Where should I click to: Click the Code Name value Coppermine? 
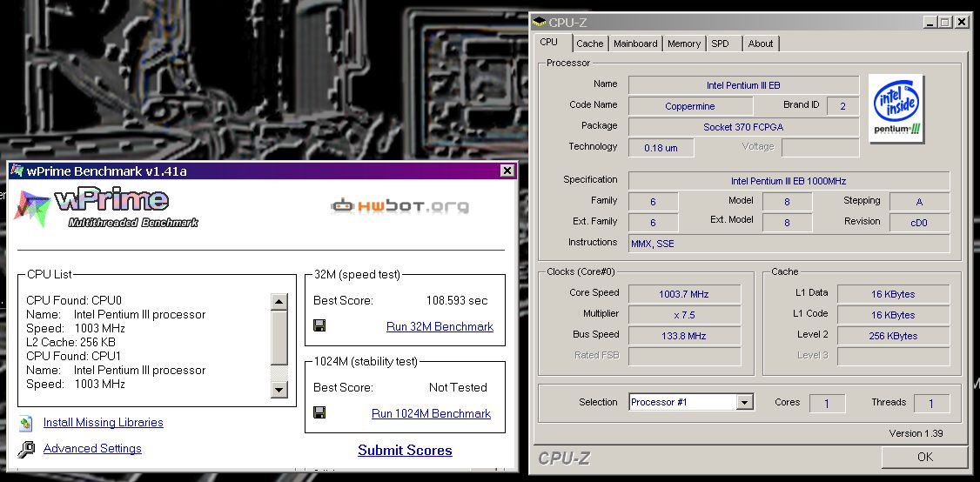690,106
